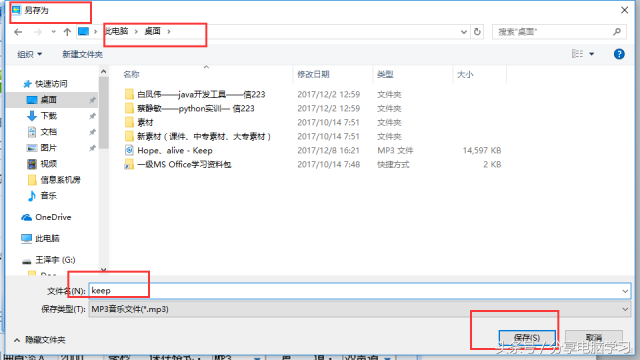Click the pin icon beside 下载
Screen dimensions: 640x360
[x=92, y=116]
